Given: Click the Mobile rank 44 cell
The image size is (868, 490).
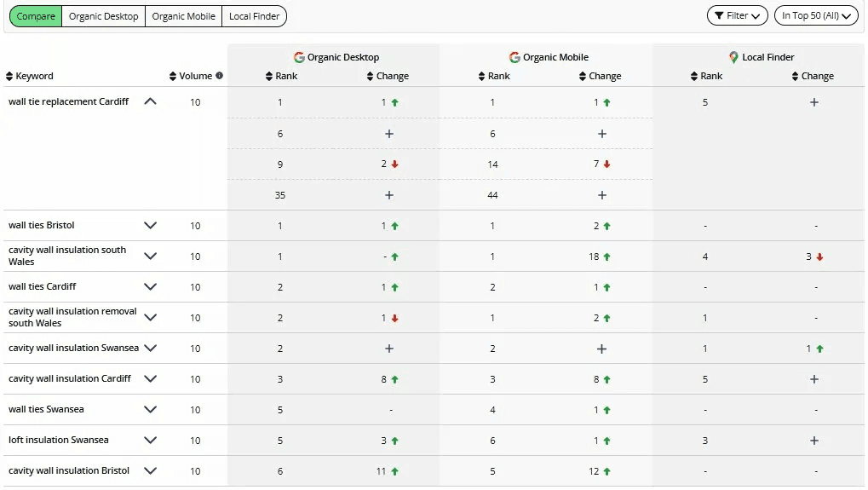Looking at the screenshot, I should [x=492, y=195].
